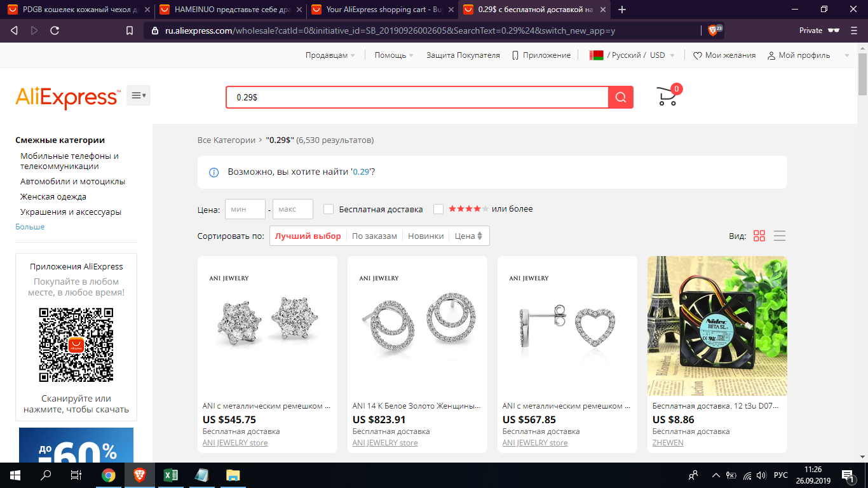The height and width of the screenshot is (488, 868).
Task: Expand the 'Продавцам' dropdown
Action: [330, 55]
